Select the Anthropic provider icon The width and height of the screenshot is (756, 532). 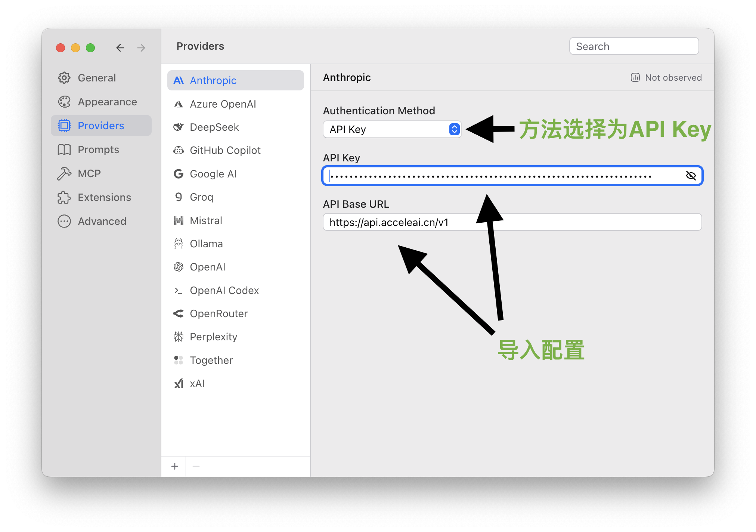pos(179,80)
